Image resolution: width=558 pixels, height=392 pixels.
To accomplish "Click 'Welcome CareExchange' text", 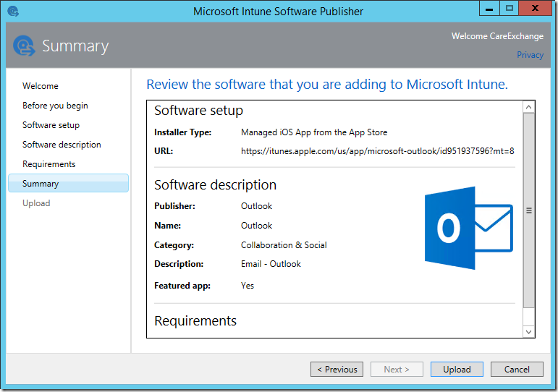I will pos(497,36).
